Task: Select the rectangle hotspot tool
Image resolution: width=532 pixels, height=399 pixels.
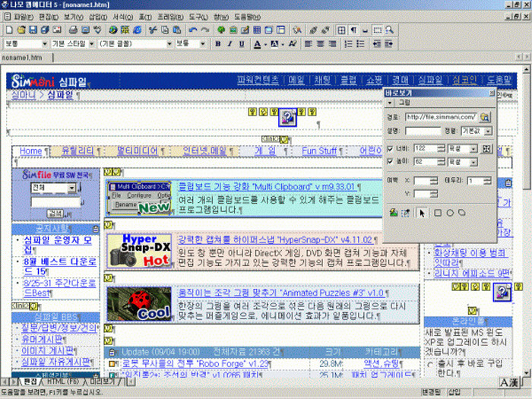Action: (438, 213)
